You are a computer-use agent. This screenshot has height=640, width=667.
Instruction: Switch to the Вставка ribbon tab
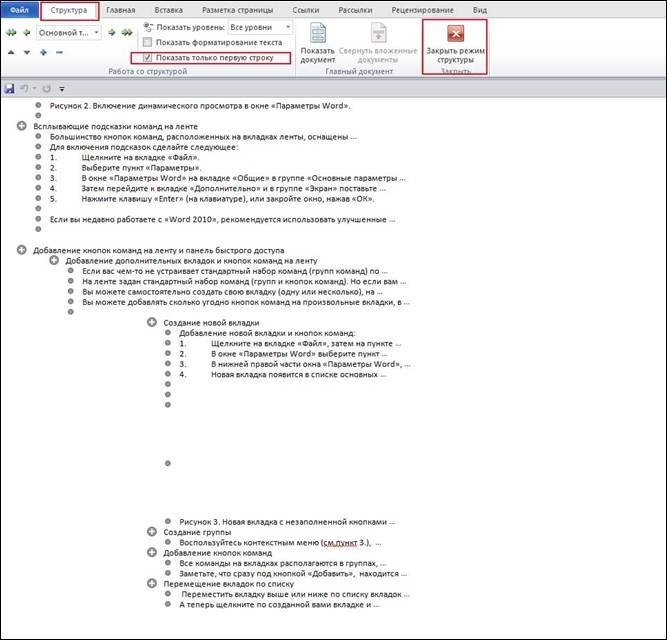click(x=169, y=9)
